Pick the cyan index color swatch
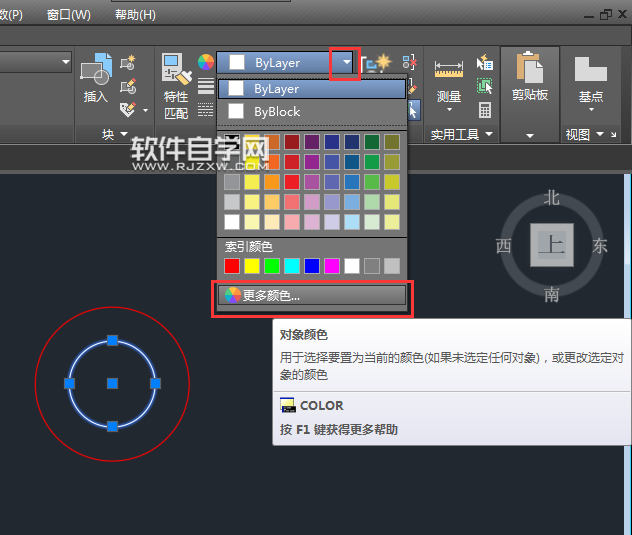632x535 pixels. tap(292, 266)
